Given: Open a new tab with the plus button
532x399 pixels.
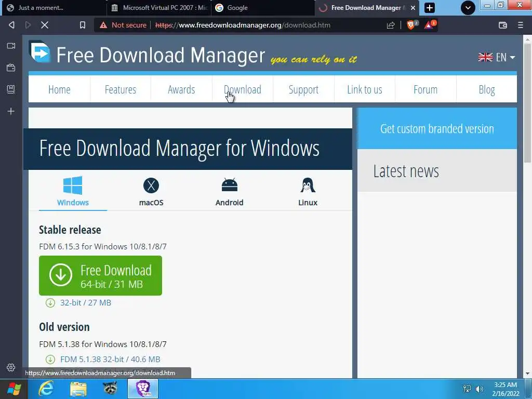Looking at the screenshot, I should (x=430, y=8).
